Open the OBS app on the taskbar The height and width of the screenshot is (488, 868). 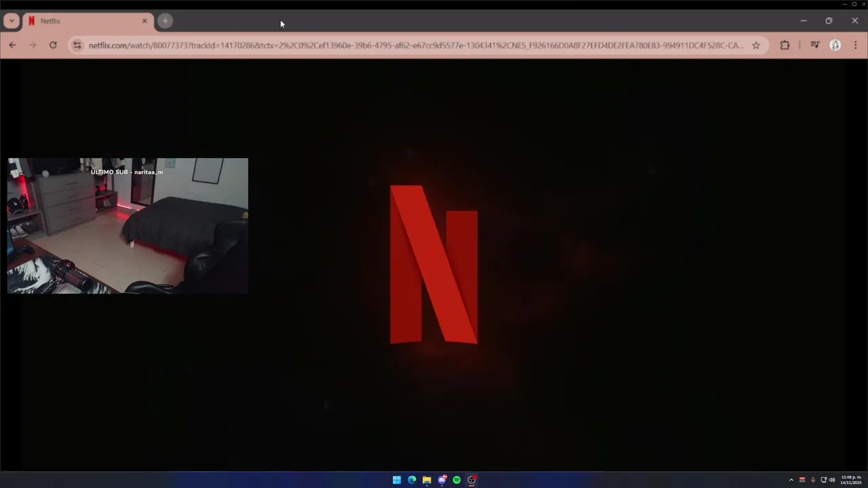pos(472,480)
